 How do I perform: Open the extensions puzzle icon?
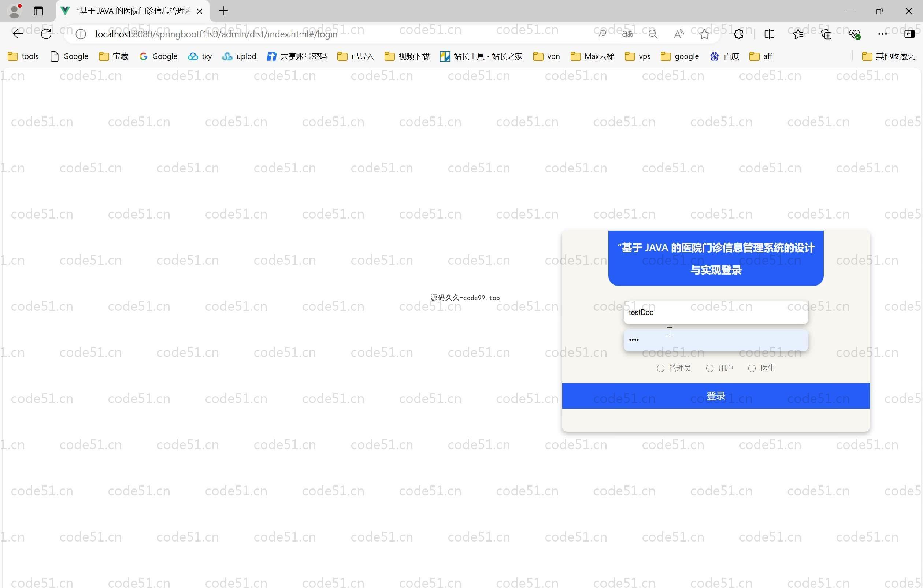point(739,34)
